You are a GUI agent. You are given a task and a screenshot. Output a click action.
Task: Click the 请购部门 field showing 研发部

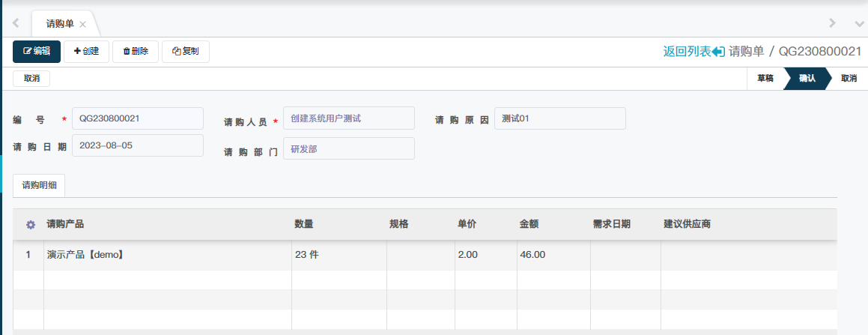click(x=348, y=148)
